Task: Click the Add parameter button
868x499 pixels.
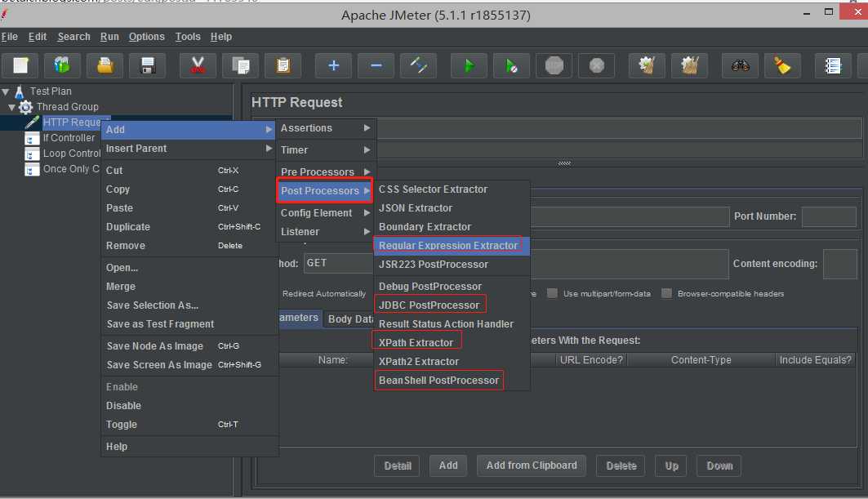Action: click(447, 466)
